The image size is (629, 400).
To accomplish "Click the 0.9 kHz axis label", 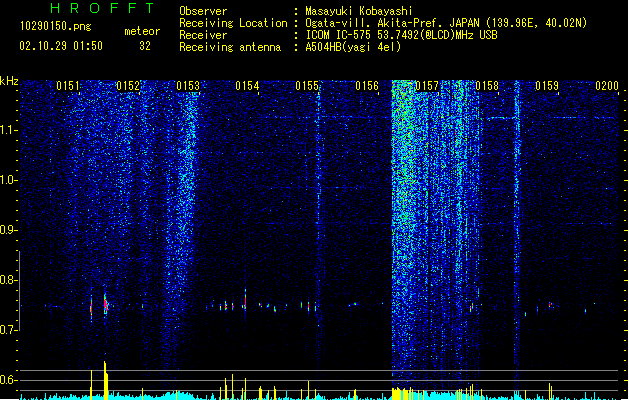I will [9, 230].
